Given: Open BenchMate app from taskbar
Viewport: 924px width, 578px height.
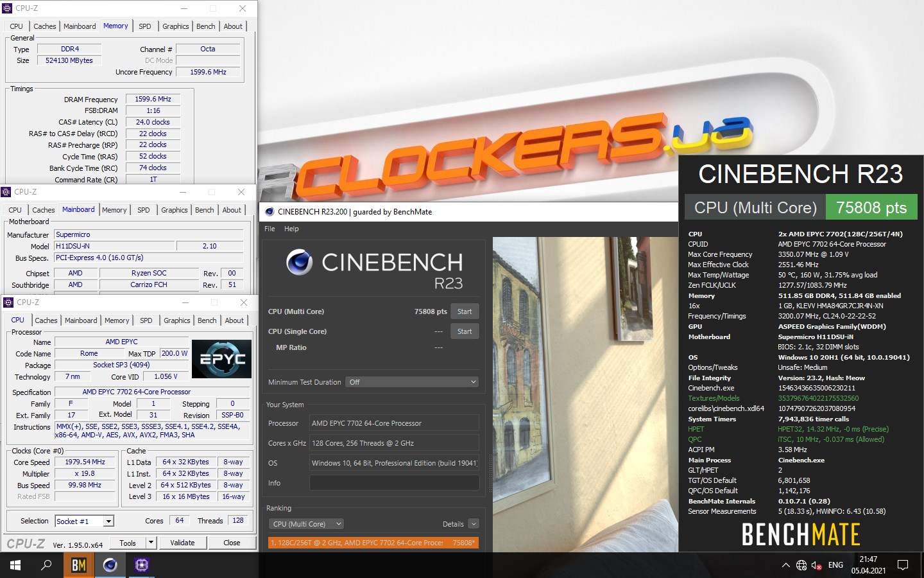Looking at the screenshot, I should coord(79,565).
